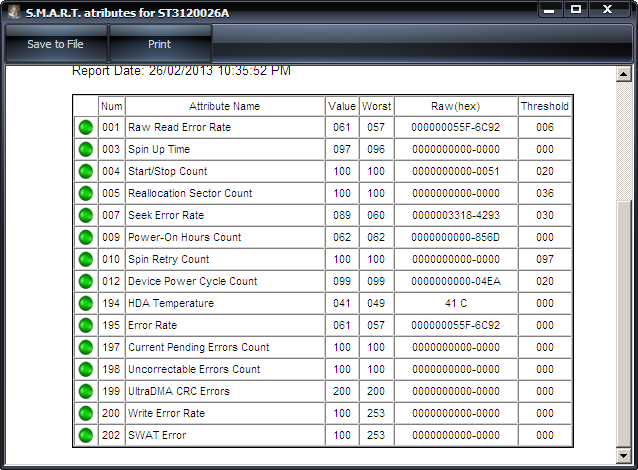Click the window title S.M.A.R.T. atributes for ST3120026A

click(x=127, y=13)
